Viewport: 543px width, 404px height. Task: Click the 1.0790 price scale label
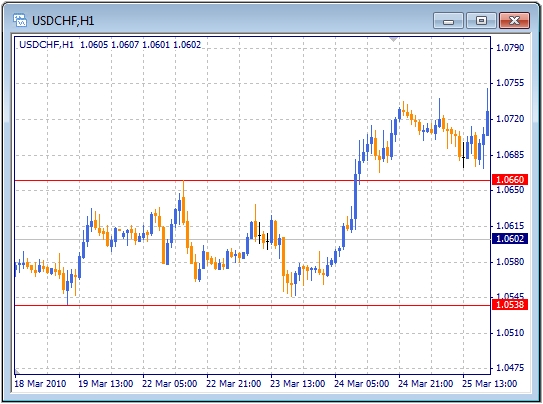(x=510, y=47)
